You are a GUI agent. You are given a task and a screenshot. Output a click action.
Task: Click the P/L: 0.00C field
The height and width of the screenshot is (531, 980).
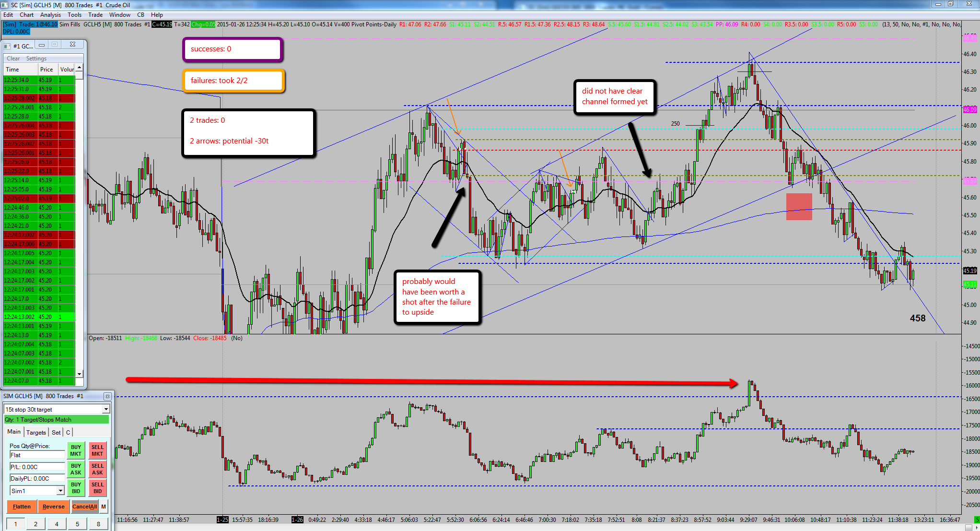tap(37, 467)
